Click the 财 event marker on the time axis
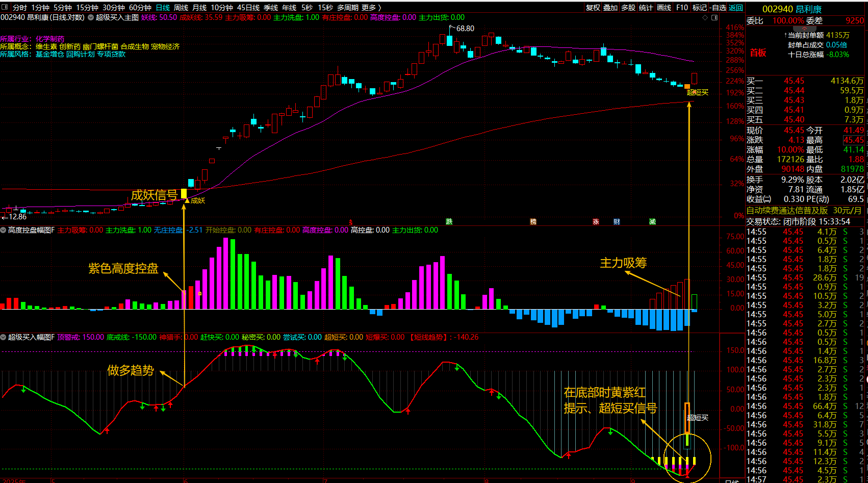Screen dimensions: 868x483 coord(617,221)
